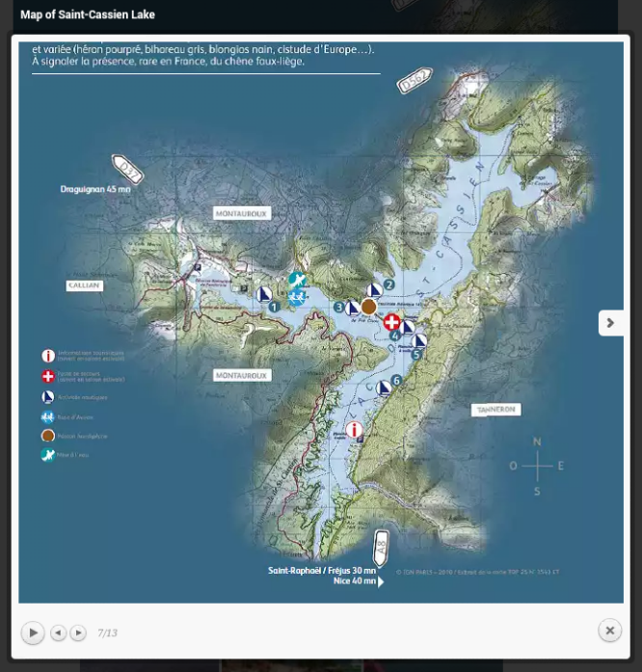Close the Saint-Cassien Lake map lightbox
642x672 pixels.
609,631
